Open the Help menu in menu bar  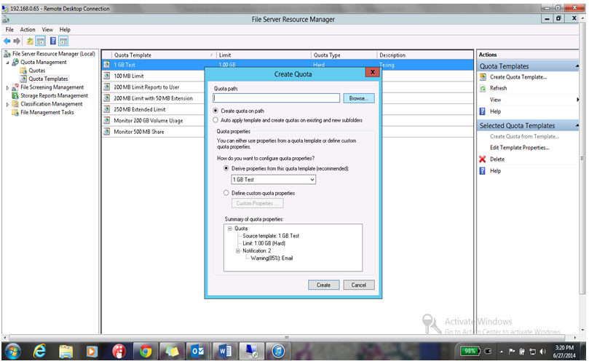click(65, 30)
